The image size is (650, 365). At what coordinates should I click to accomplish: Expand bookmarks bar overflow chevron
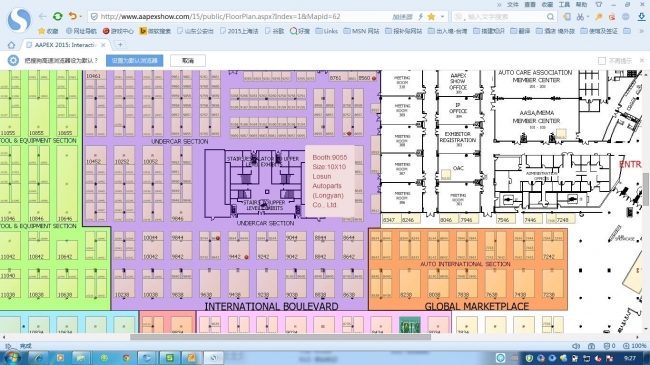[640, 31]
